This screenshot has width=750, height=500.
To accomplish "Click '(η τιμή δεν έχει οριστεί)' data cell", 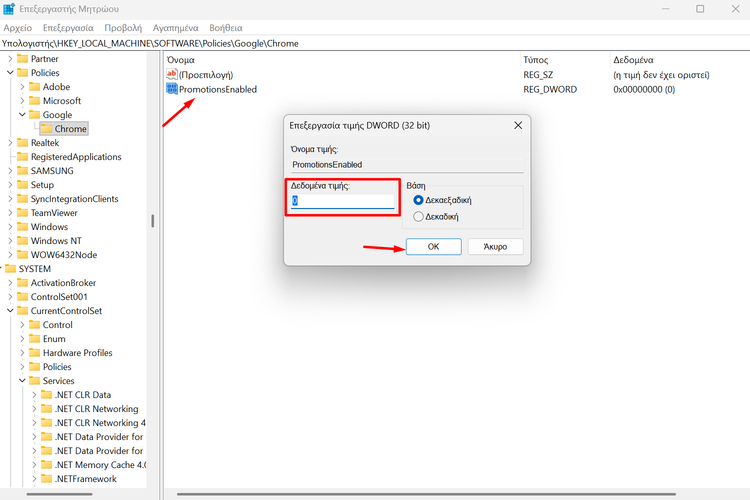I will [661, 75].
